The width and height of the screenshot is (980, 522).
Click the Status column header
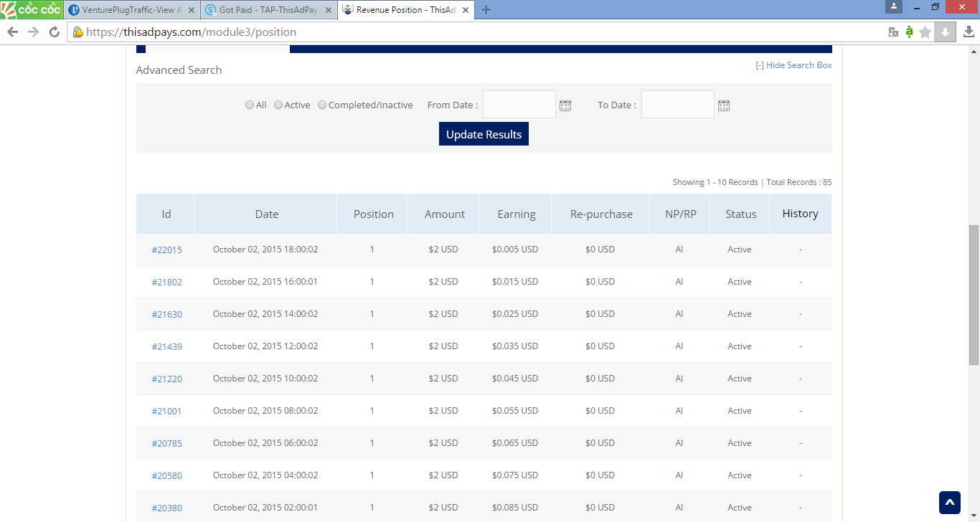tap(740, 214)
